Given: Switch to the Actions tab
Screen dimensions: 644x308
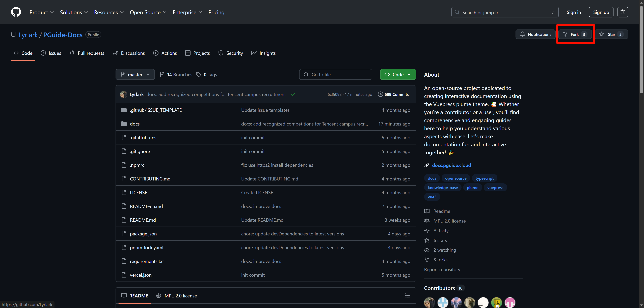Looking at the screenshot, I should (165, 53).
